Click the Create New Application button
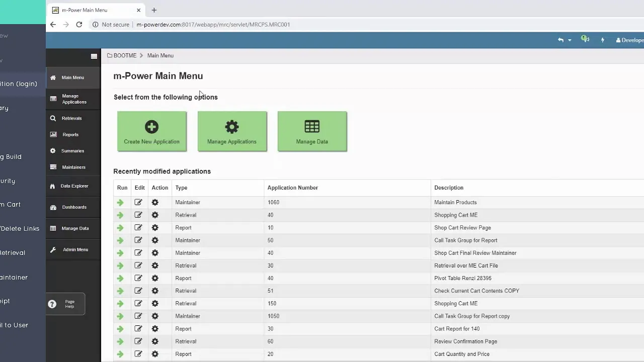The height and width of the screenshot is (362, 644). click(x=152, y=131)
